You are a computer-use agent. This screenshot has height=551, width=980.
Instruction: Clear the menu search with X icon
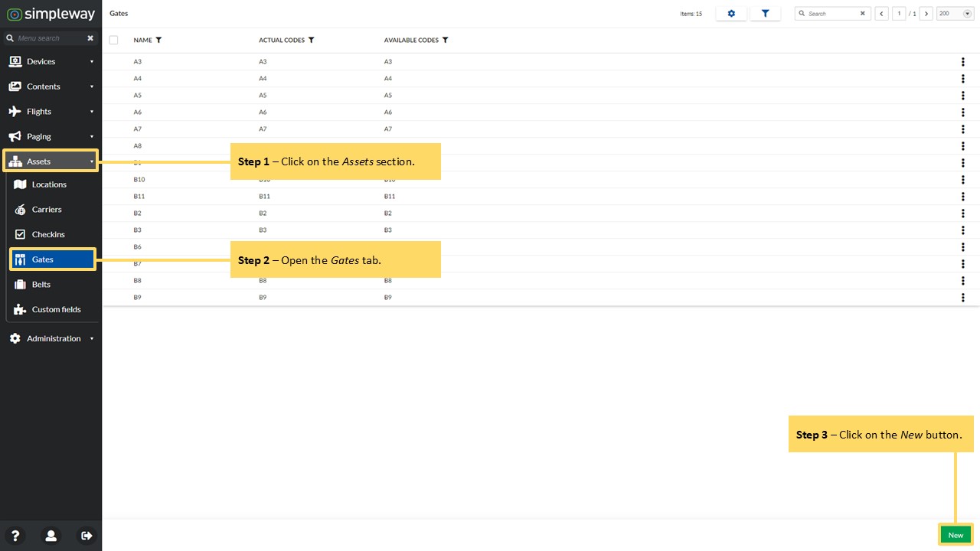[90, 38]
